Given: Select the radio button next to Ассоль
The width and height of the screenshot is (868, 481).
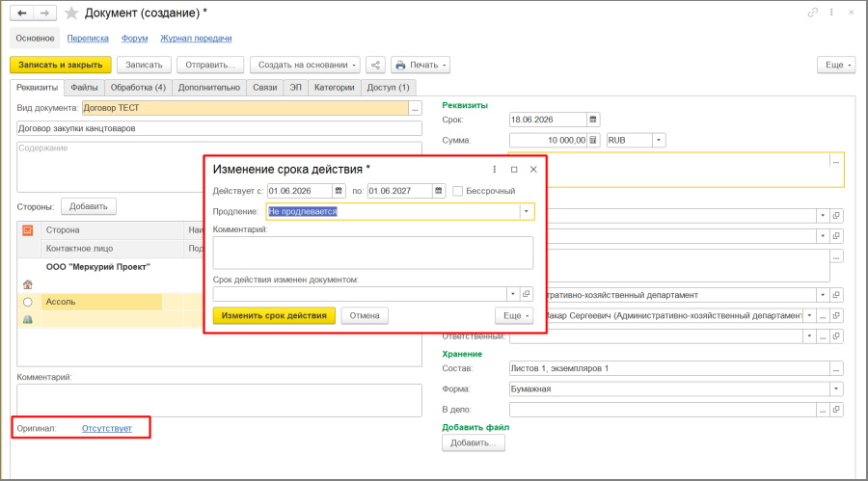Looking at the screenshot, I should [x=28, y=302].
